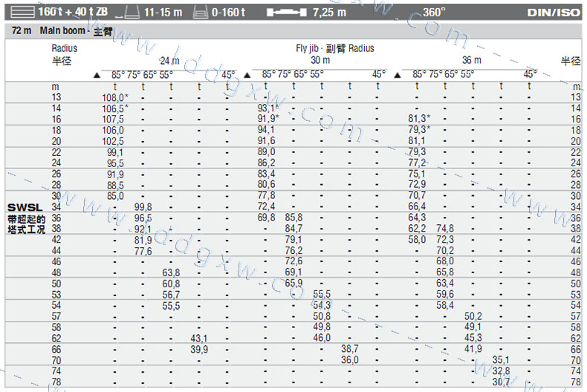Image resolution: width=587 pixels, height=392 pixels.
Task: Select the value '35,1'
Action: coord(501,360)
